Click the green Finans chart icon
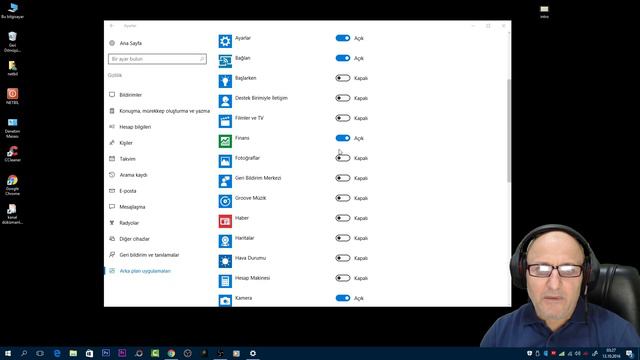This screenshot has width=640, height=360. (x=225, y=141)
